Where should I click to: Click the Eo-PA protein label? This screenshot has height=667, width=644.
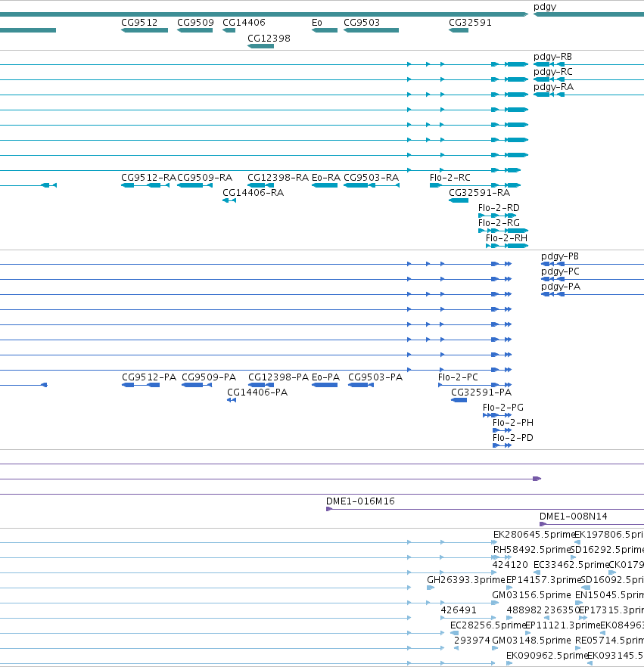[325, 377]
